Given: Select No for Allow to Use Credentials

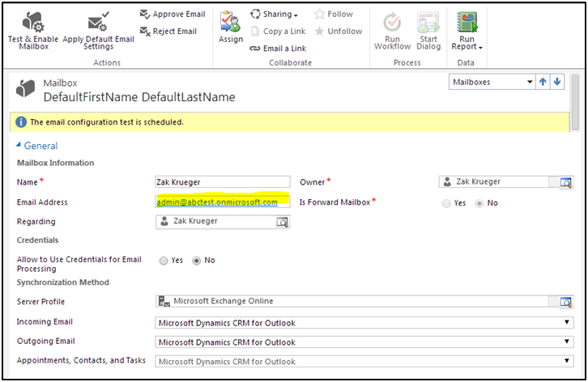Looking at the screenshot, I should 197,261.
